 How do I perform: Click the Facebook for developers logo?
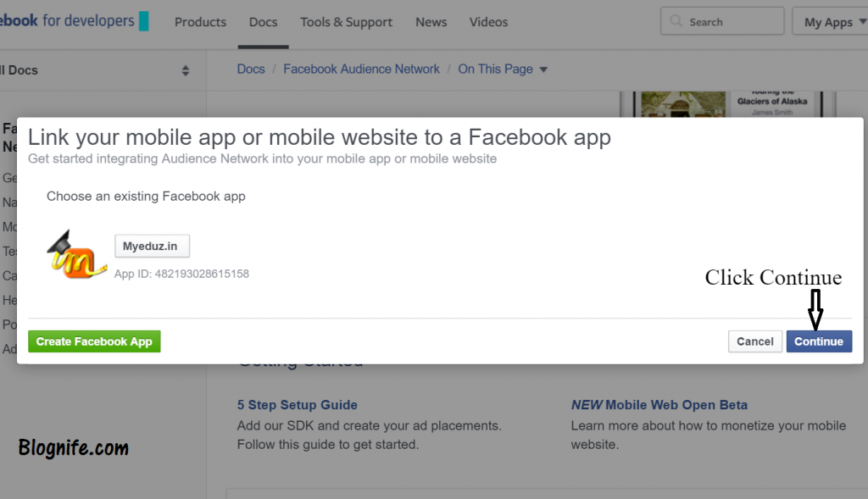pos(75,21)
